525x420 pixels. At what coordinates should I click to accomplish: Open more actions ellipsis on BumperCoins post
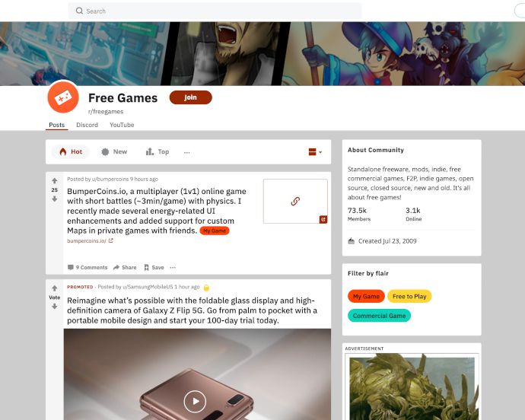coord(173,267)
